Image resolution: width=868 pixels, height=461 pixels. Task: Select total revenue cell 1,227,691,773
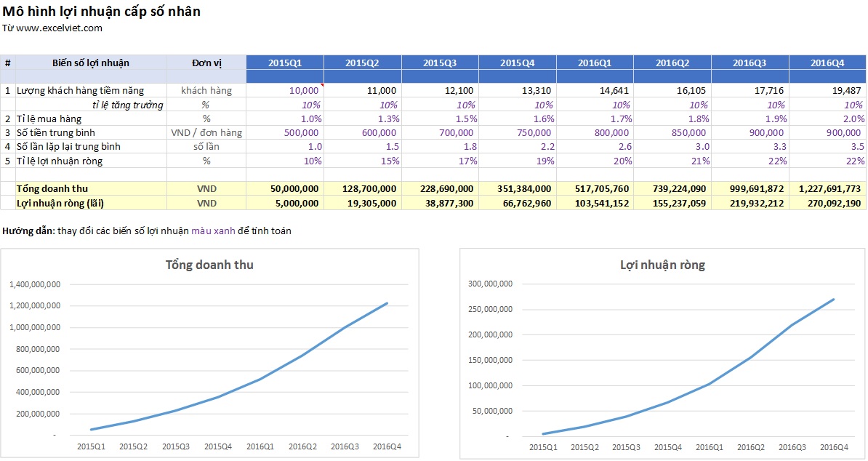[x=827, y=189]
